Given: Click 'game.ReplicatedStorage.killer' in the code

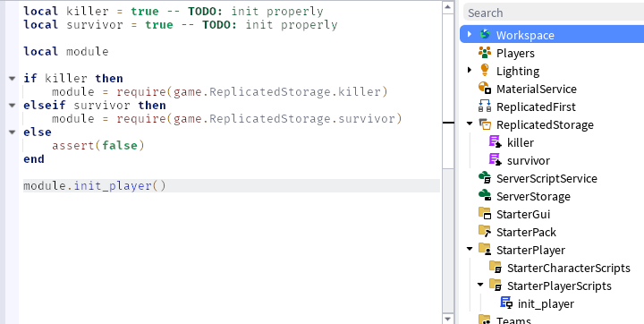Looking at the screenshot, I should [x=276, y=91].
